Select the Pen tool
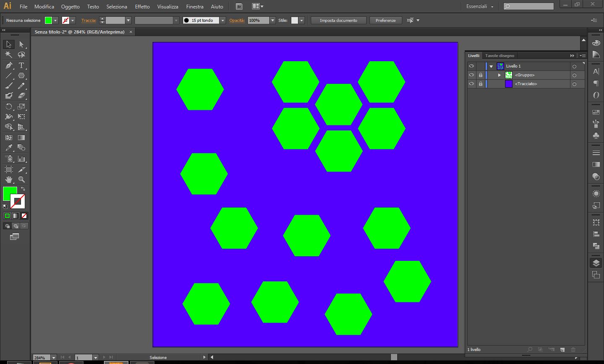604x364 pixels. click(x=8, y=65)
